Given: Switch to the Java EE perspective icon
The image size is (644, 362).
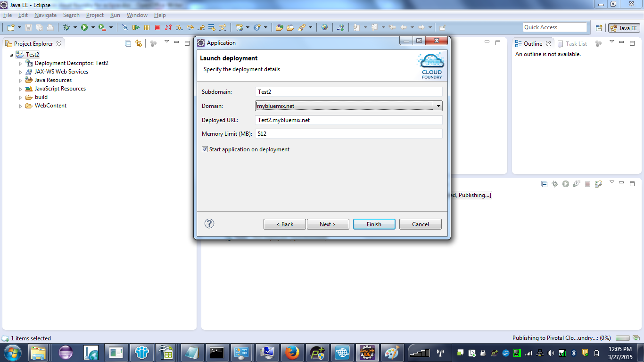Looking at the screenshot, I should tap(623, 28).
